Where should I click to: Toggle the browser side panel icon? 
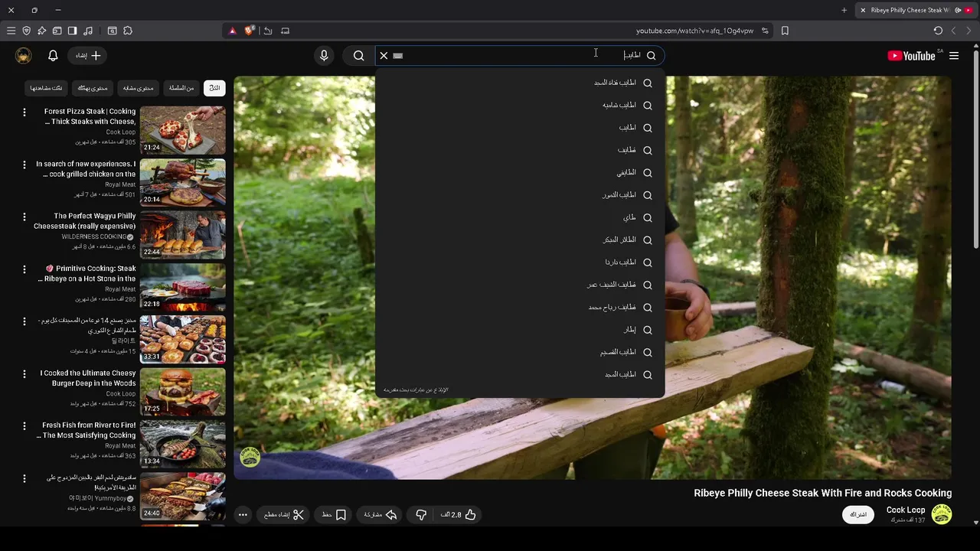[72, 31]
